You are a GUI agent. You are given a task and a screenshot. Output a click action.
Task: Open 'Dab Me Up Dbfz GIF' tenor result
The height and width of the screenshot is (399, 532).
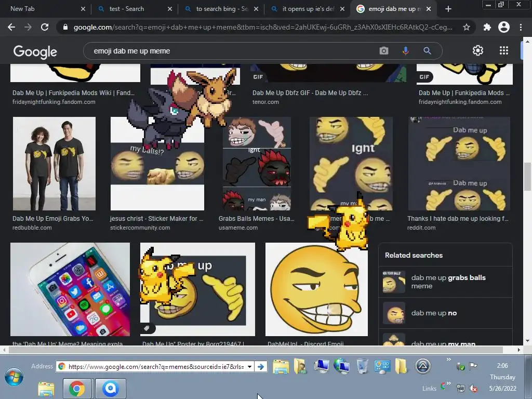[310, 93]
